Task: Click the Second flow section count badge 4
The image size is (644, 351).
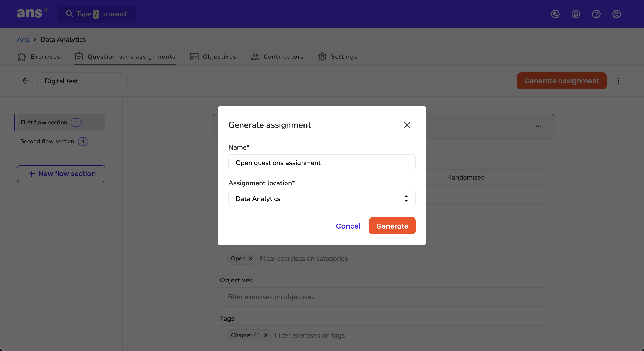Action: [x=83, y=141]
